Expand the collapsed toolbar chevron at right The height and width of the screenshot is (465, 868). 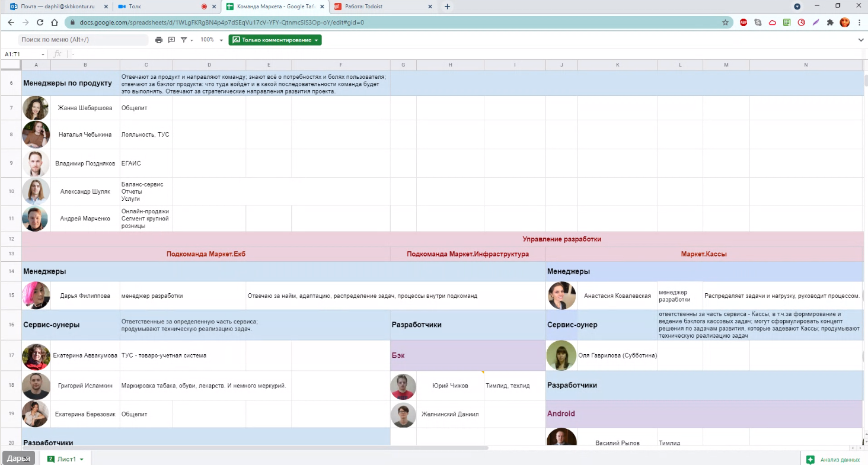coord(861,40)
